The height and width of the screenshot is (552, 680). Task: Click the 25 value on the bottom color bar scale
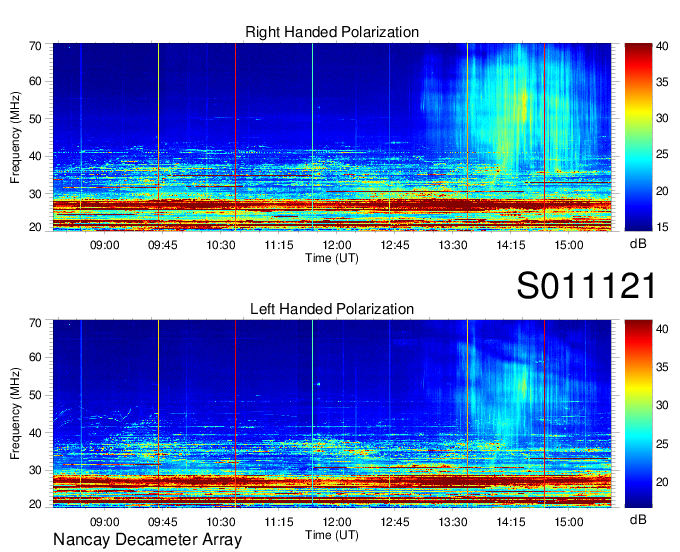point(662,444)
